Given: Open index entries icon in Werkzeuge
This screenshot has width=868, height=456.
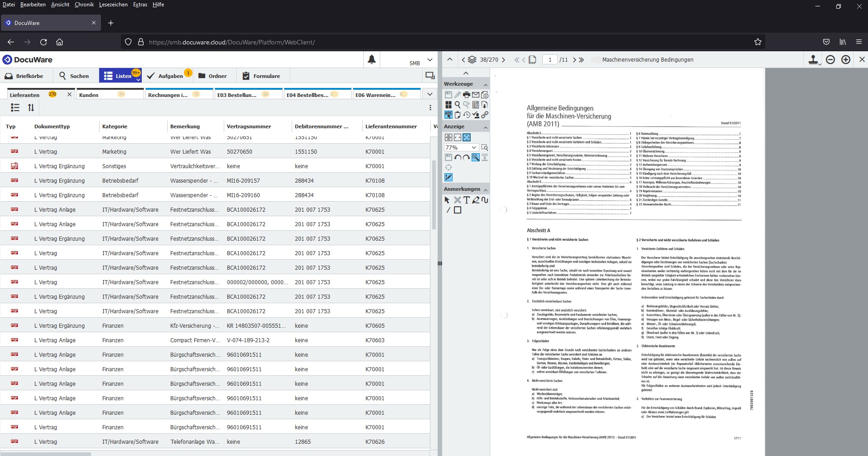Looking at the screenshot, I should 475,105.
